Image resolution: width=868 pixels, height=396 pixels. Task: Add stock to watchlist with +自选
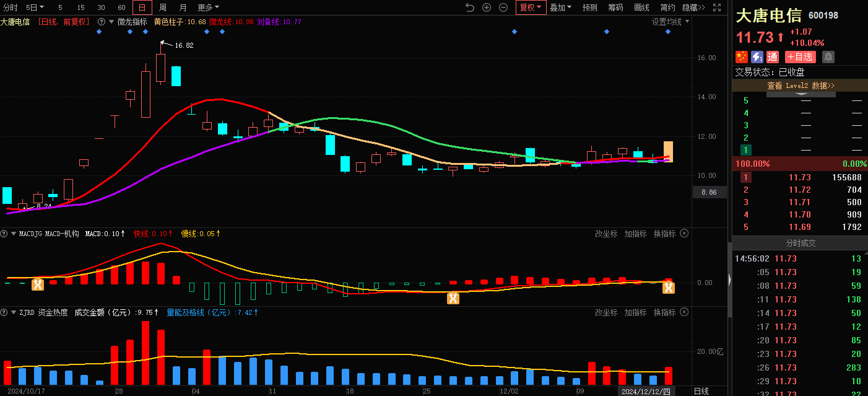801,57
